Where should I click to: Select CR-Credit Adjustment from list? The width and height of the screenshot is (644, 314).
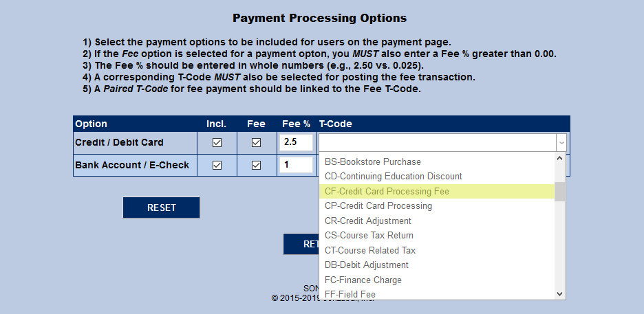click(367, 221)
